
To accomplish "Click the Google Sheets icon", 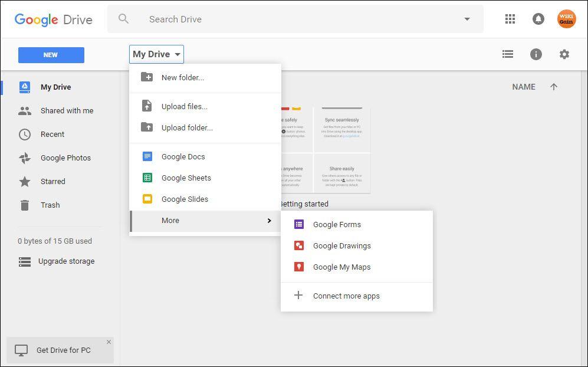I will pos(147,178).
